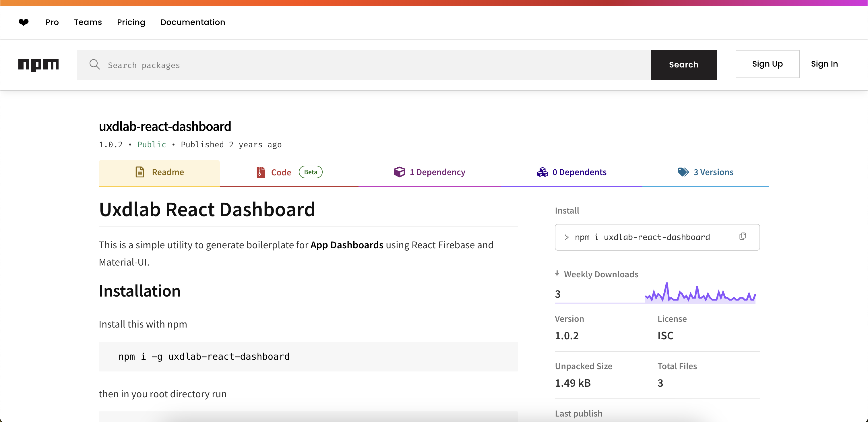868x422 pixels.
Task: Copy the install command with clipboard icon
Action: [743, 236]
